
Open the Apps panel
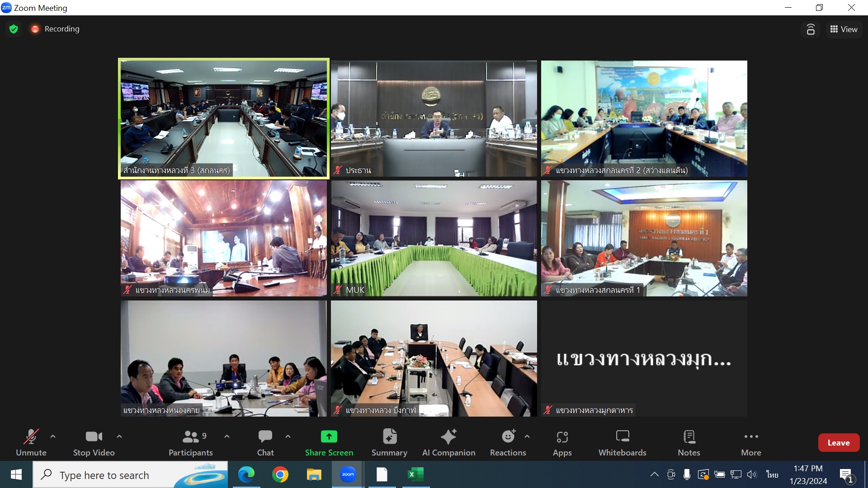562,442
